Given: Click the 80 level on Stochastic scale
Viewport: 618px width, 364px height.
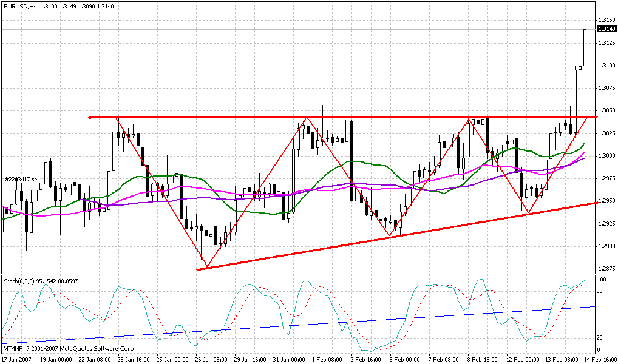Looking at the screenshot, I should (600, 292).
